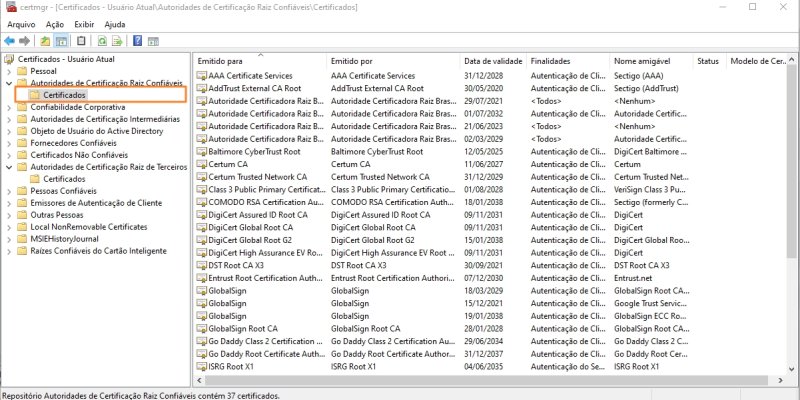Click the Export List toolbar icon
Screen dimensions: 800x400
tap(117, 41)
